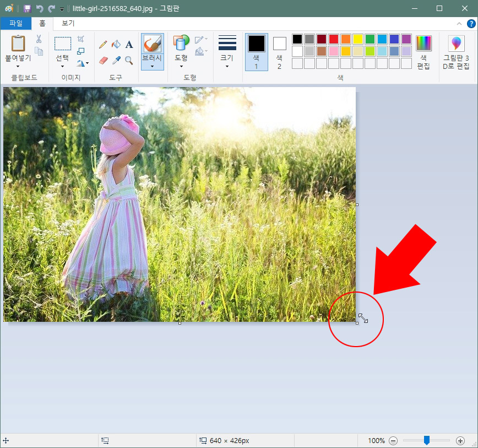478x448 pixels.
Task: Click the right-middle canvas resize handle
Action: (x=357, y=204)
